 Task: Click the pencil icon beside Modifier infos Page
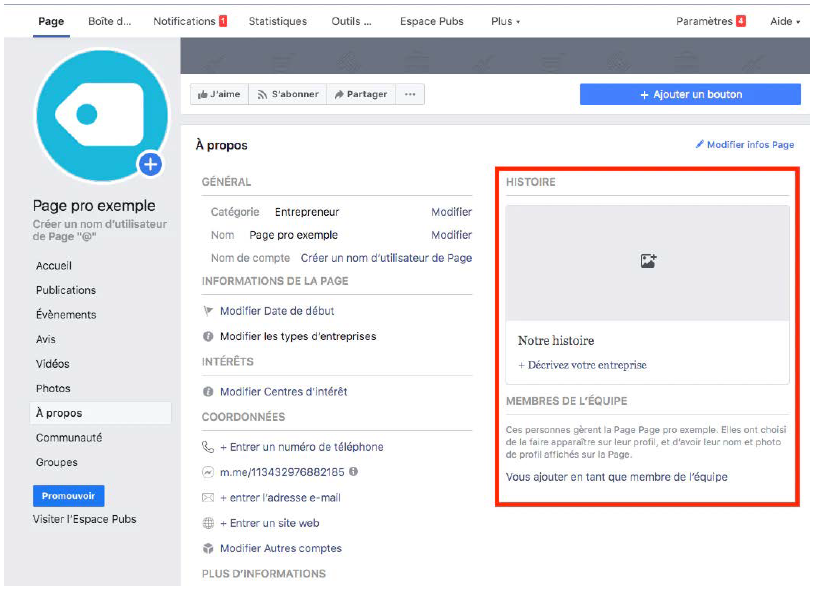[x=700, y=144]
